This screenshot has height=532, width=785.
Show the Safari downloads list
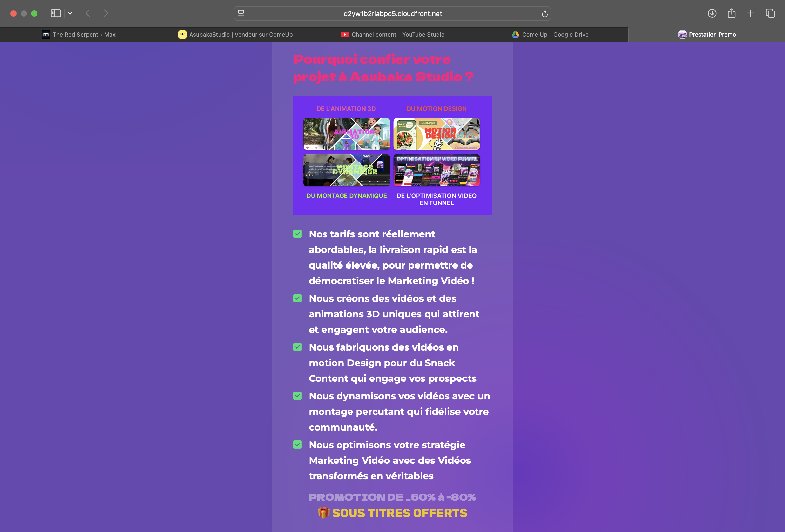pyautogui.click(x=712, y=13)
